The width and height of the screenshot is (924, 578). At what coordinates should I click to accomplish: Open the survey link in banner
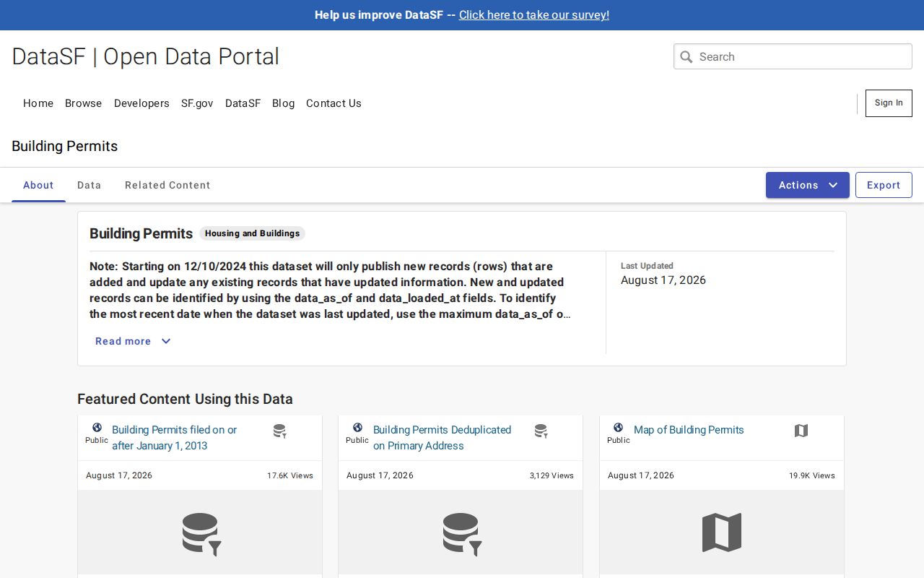click(534, 14)
